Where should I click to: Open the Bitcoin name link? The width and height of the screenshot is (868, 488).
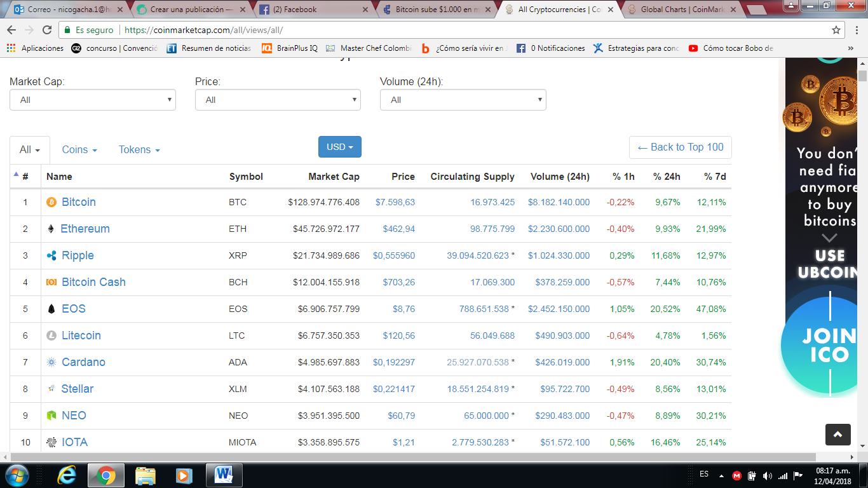pyautogui.click(x=79, y=202)
